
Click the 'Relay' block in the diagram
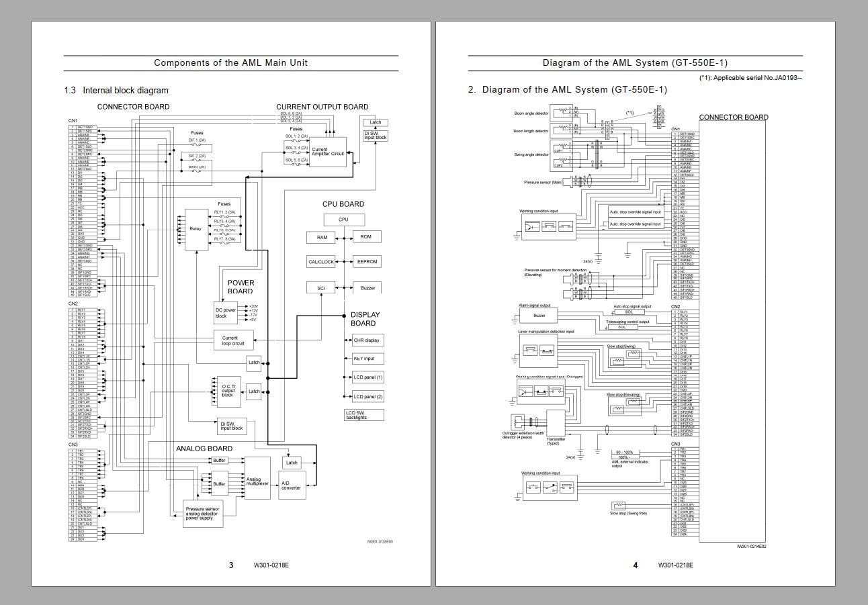tap(196, 229)
